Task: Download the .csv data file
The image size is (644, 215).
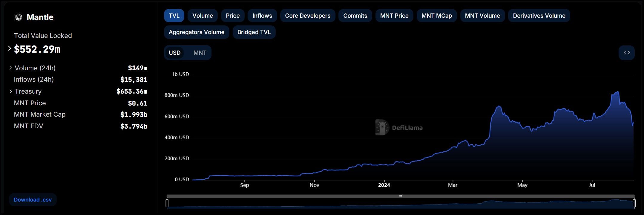Action: coord(33,200)
